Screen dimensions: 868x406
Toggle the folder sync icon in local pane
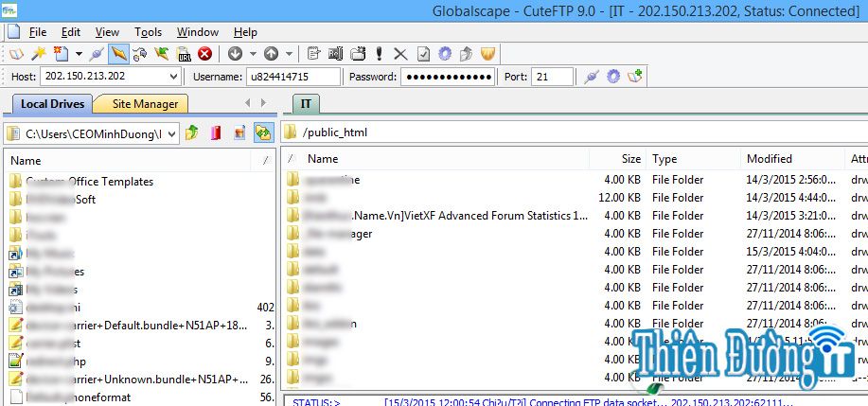pos(262,133)
